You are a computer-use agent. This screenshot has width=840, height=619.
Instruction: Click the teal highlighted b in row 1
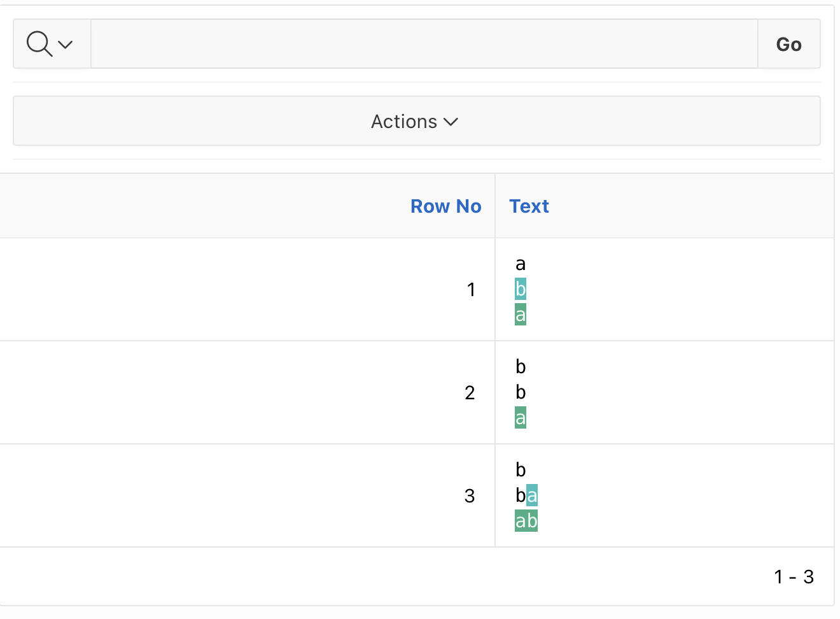click(x=521, y=289)
